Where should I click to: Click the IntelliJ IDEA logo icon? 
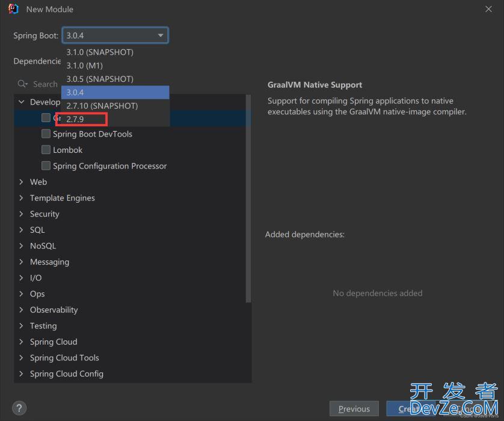pos(13,9)
